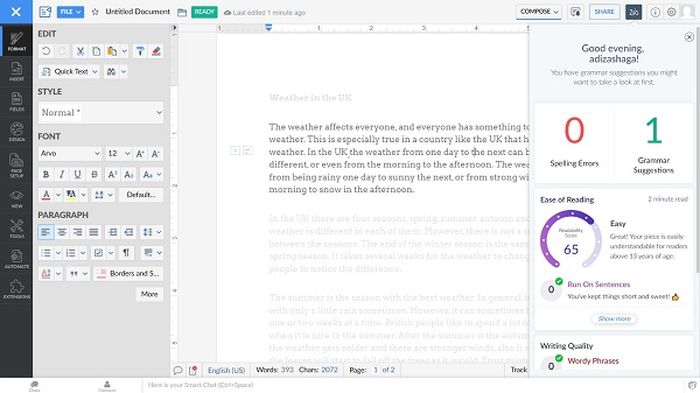700x393 pixels.
Task: Open the FILE menu
Action: click(x=70, y=12)
